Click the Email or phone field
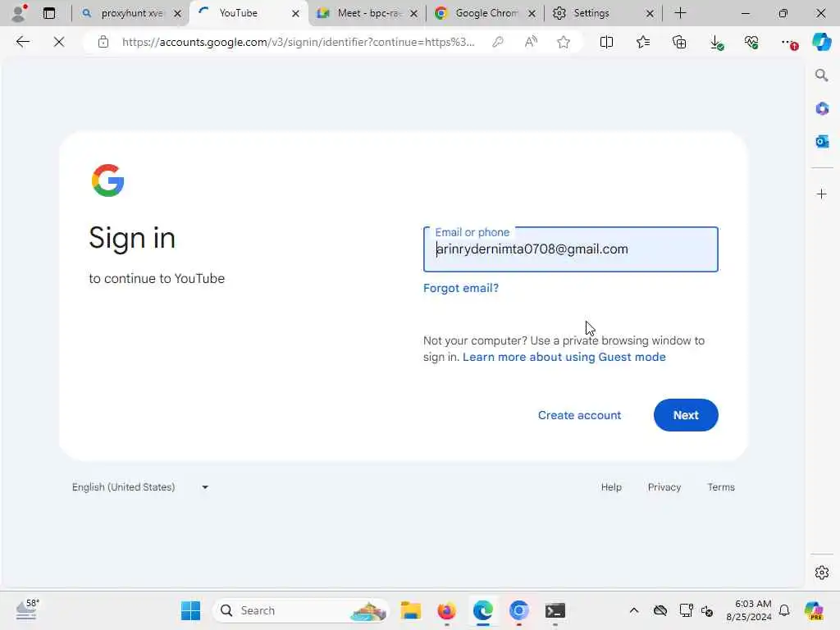This screenshot has width=840, height=630. [571, 249]
